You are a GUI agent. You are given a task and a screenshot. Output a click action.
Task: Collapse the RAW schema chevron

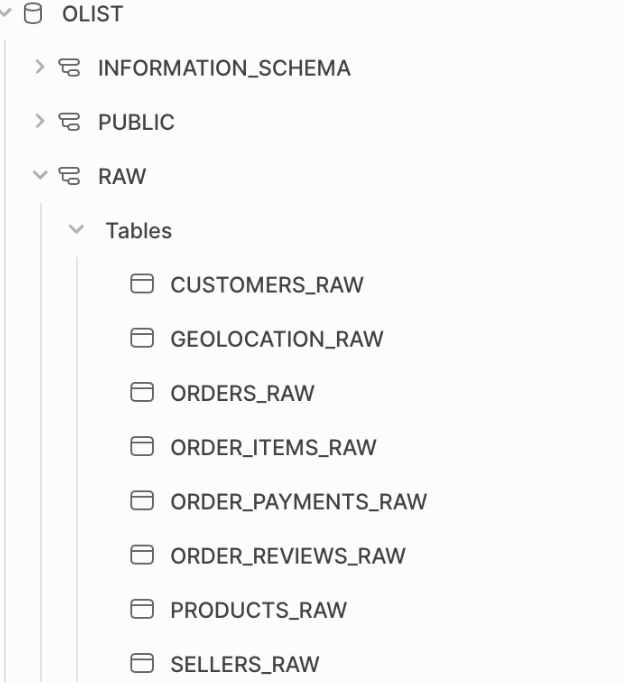[40, 175]
